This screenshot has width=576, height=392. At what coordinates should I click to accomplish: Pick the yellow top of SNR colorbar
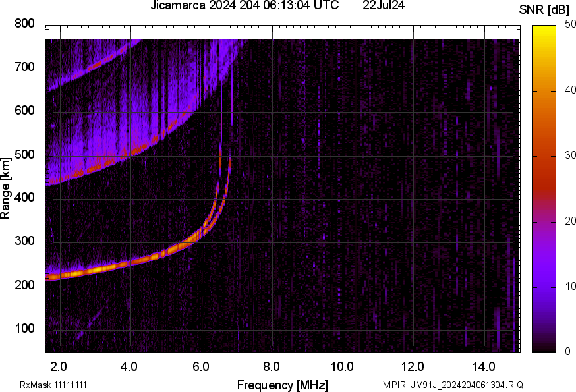(x=544, y=30)
